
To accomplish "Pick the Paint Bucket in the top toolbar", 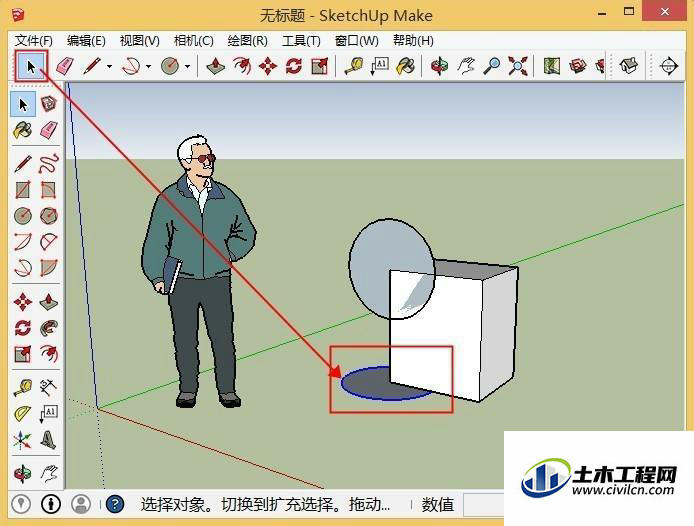I will click(405, 66).
